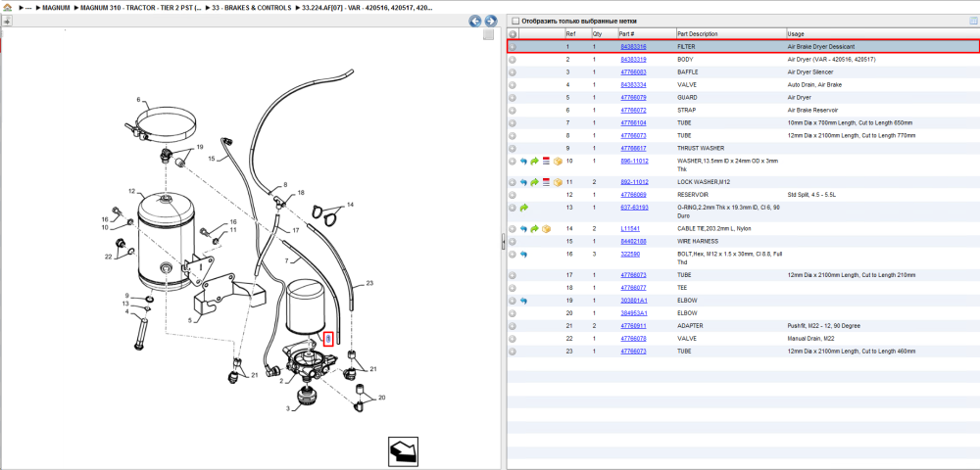Add the FILTER row using its circle icon
Screen dimensions: 980x470
(513, 47)
